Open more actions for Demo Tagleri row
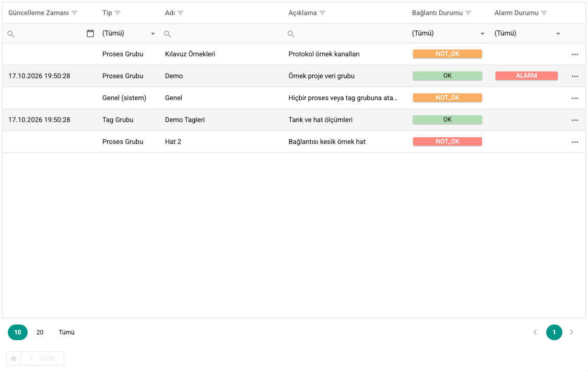588x372 pixels. pos(575,120)
